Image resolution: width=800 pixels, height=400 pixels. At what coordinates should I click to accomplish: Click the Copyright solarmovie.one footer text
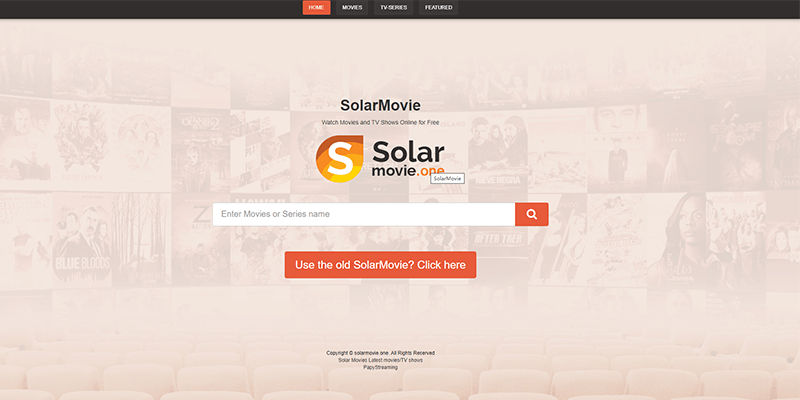(x=380, y=353)
